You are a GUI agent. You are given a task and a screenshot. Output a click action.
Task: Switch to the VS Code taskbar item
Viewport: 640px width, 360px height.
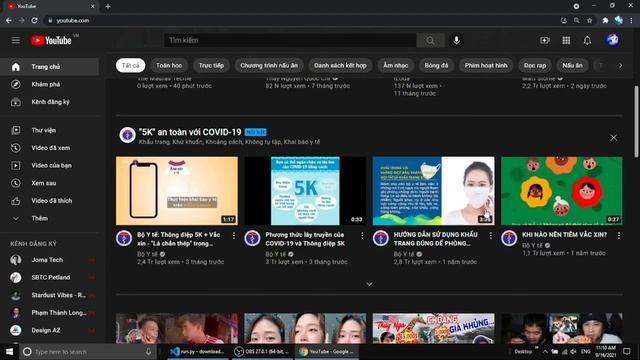pyautogui.click(x=198, y=351)
